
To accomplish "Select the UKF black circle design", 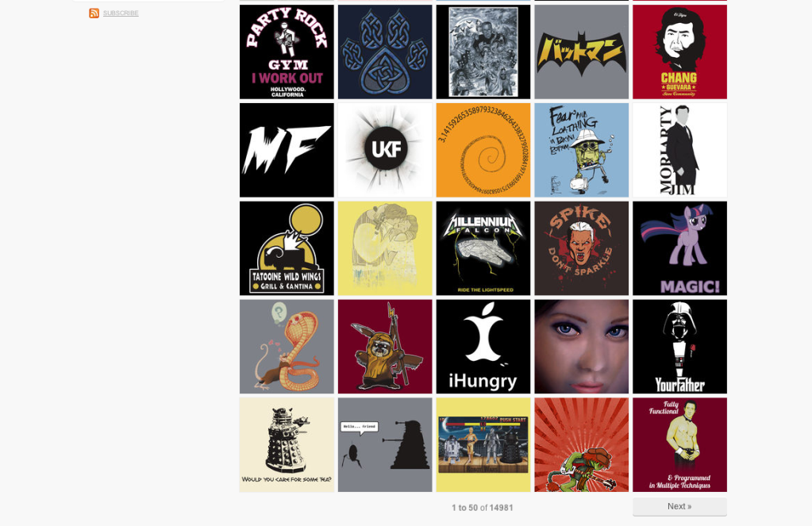I will (x=385, y=150).
